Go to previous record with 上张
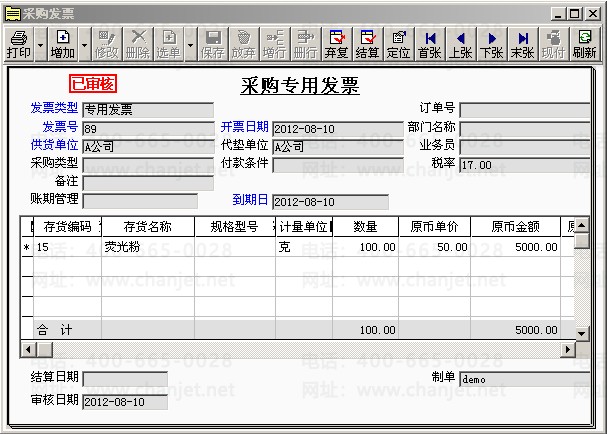 tap(460, 44)
